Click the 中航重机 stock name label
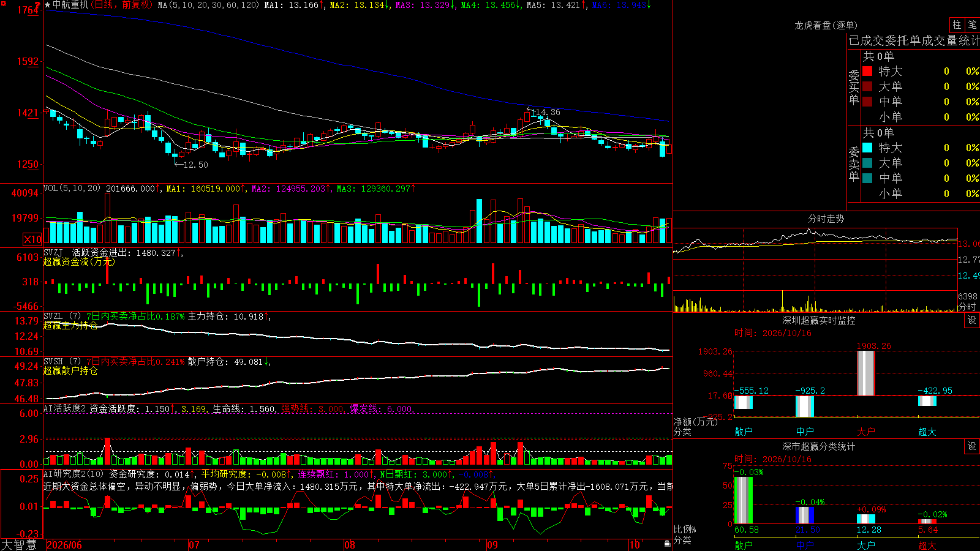 click(x=70, y=5)
